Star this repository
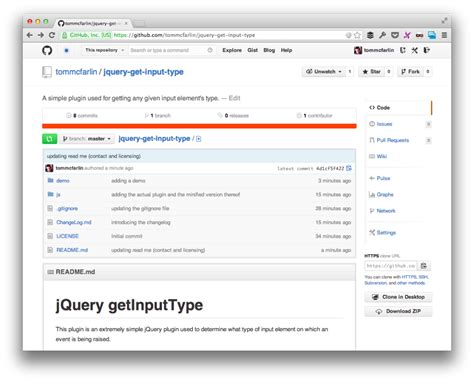Screen dimensions: 474x382 tap(371, 72)
